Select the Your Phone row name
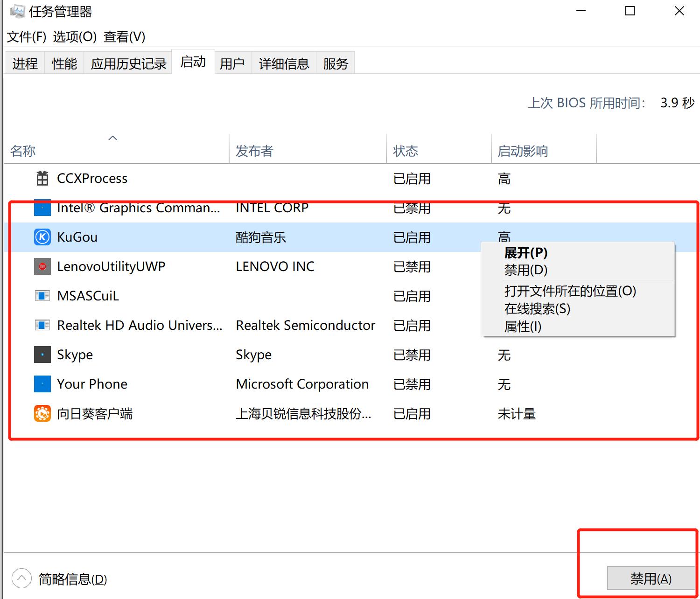700x599 pixels. coord(92,384)
